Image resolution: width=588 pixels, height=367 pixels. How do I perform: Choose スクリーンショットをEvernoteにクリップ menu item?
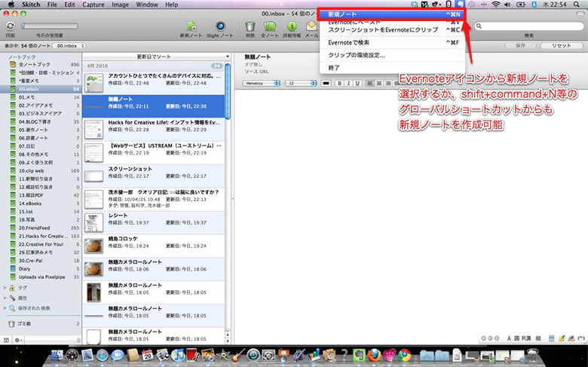click(x=392, y=29)
